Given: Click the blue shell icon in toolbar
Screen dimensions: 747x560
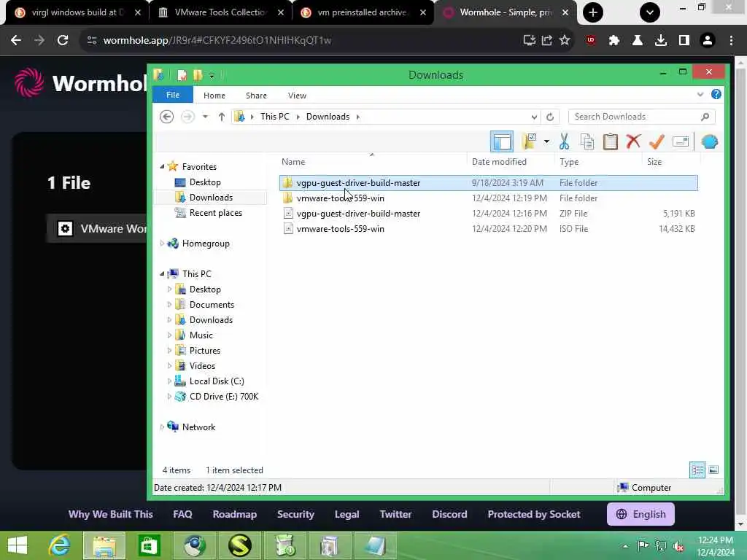Looking at the screenshot, I should coord(709,141).
